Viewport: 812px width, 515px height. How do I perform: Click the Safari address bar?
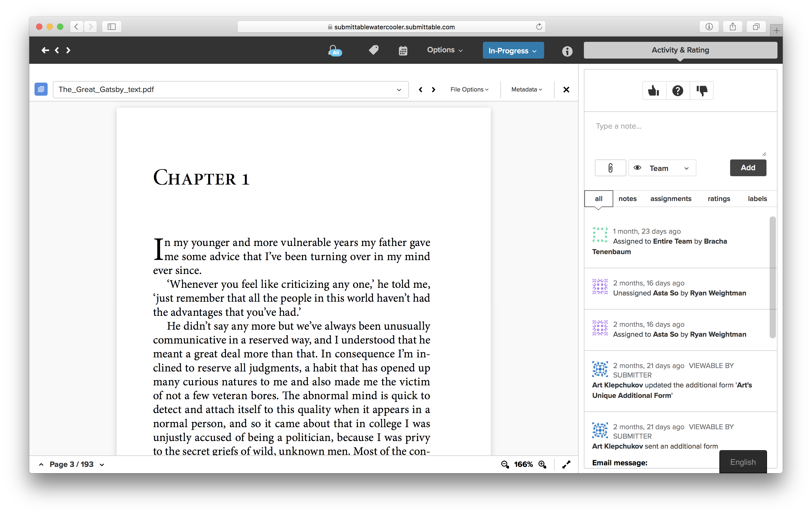tap(391, 27)
